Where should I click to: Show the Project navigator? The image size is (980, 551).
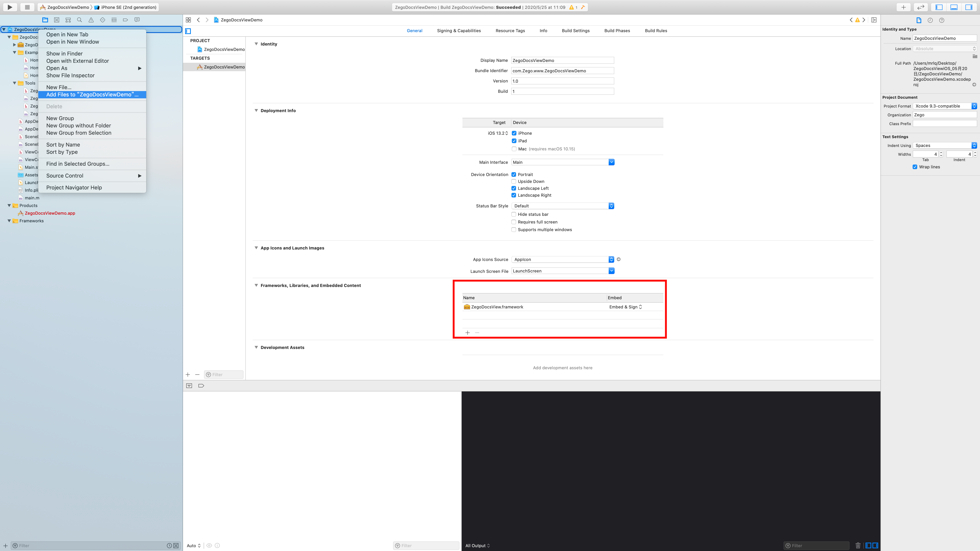[45, 20]
